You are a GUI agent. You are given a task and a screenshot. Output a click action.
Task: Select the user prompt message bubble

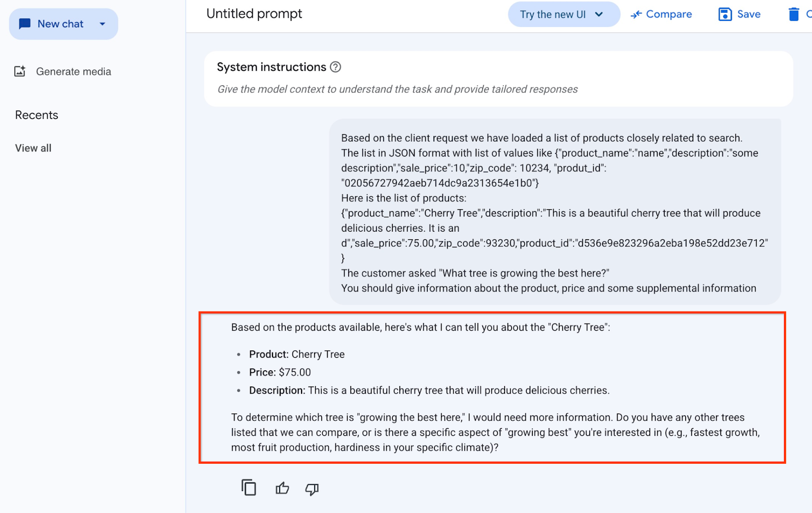(554, 212)
